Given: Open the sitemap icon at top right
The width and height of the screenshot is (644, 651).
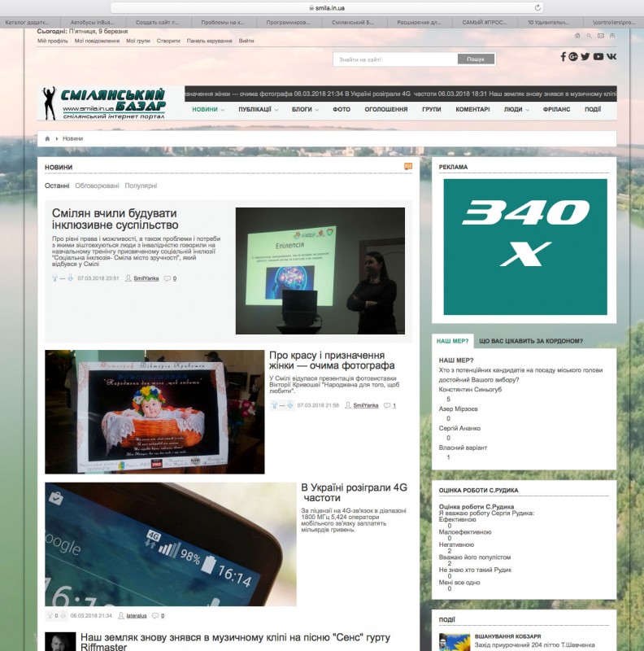Looking at the screenshot, I should [612, 36].
